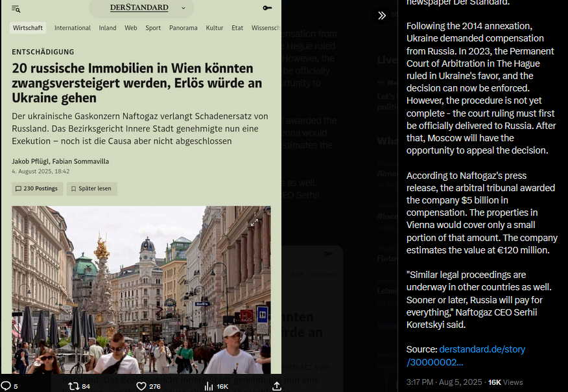Image resolution: width=568 pixels, height=392 pixels.
Task: Click the key login icon in the header
Action: pyautogui.click(x=267, y=8)
